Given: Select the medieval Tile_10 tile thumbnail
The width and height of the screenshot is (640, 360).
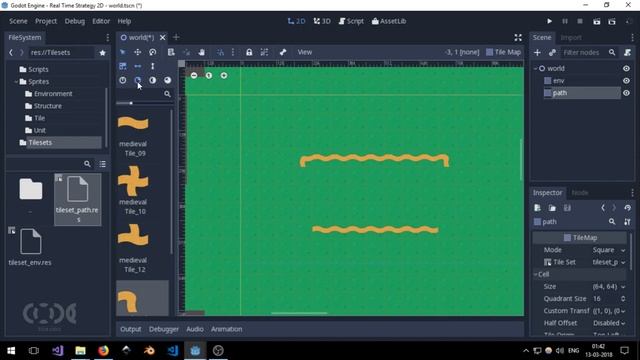Looking at the screenshot, I should (133, 180).
